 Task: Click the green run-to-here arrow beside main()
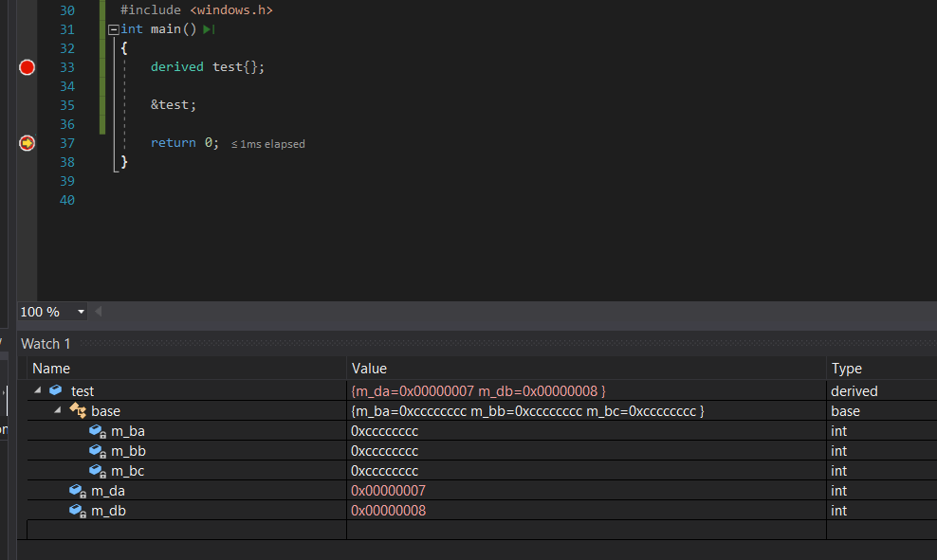click(209, 29)
